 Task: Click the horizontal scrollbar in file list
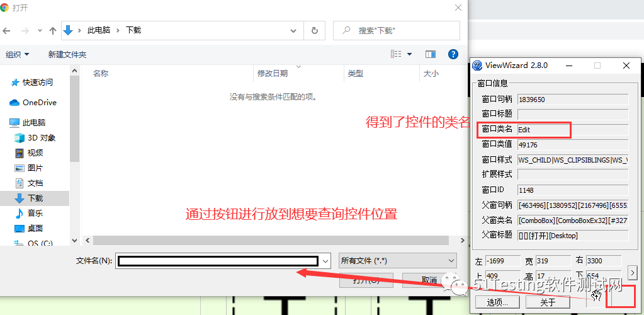click(x=271, y=240)
